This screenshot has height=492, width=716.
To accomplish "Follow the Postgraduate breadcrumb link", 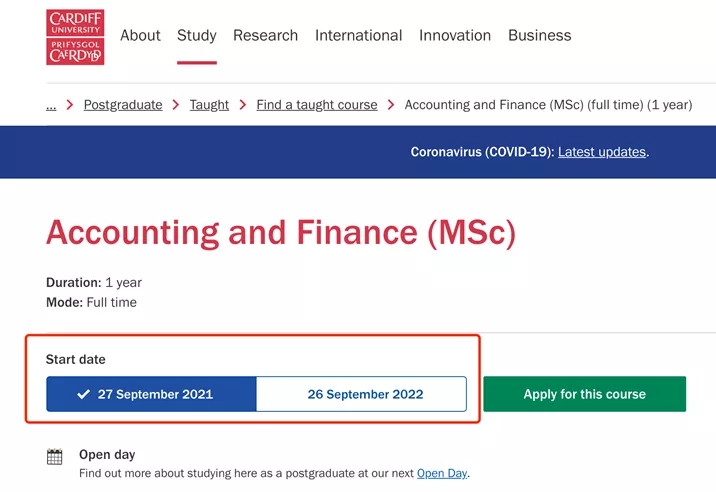I will pos(123,105).
